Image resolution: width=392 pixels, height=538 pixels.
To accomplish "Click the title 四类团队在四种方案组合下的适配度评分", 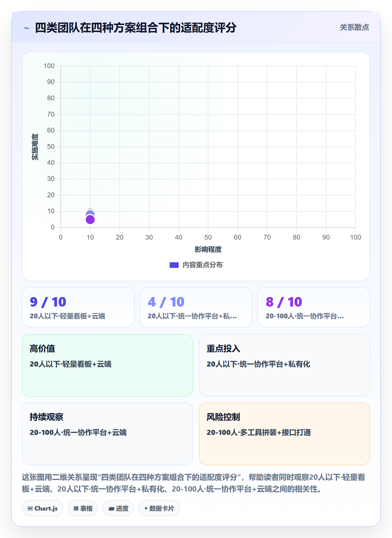I will pos(136,28).
